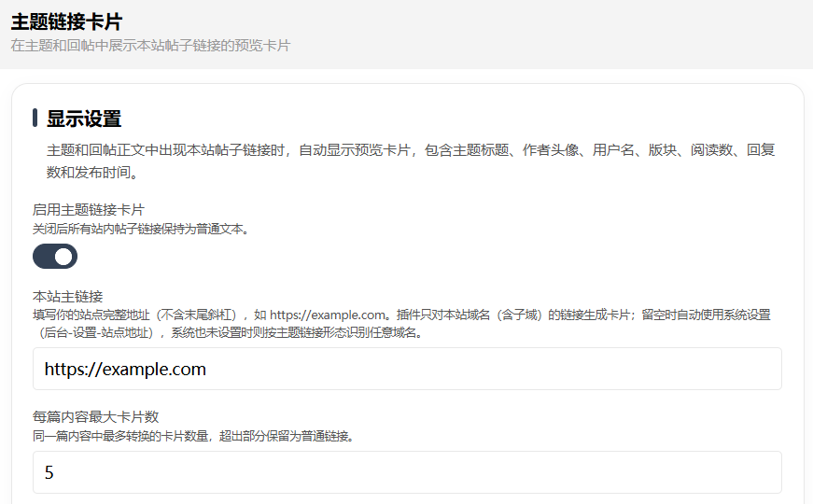
Task: Click empty space right of the enable switch
Action: click(414, 257)
